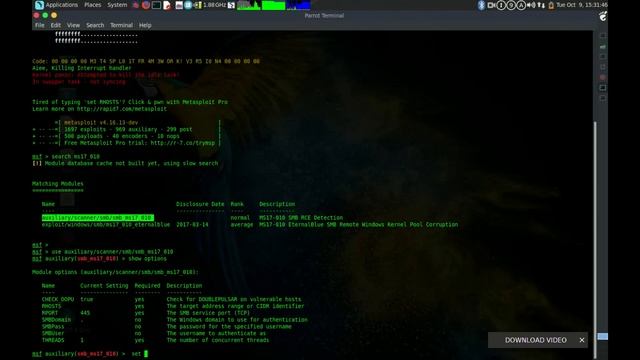Viewport: 640px width, 360px height.
Task: Click the highlighted auxiliary/scanner/smb/smb_ms17_010 line
Action: pos(98,218)
